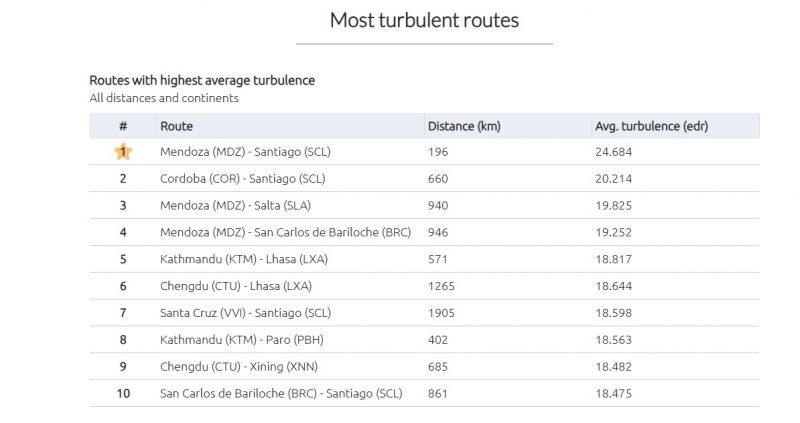Select the Chengdu (CTU) - Xining (XNN) route

239,366
